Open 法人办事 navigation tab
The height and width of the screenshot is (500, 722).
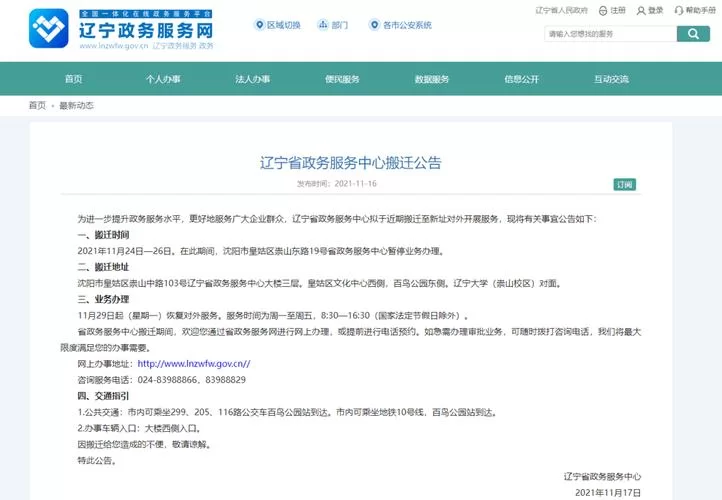point(252,79)
